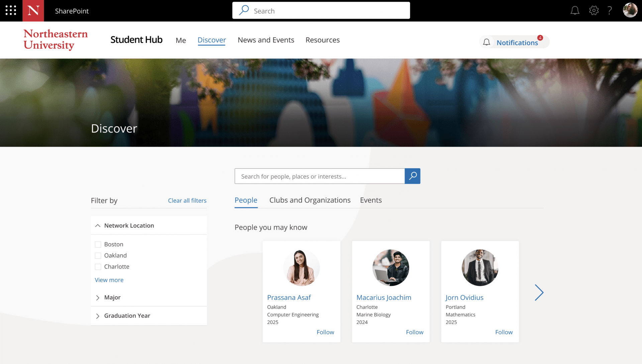
Task: Open Prassana Asaf's profile name link
Action: (x=289, y=297)
